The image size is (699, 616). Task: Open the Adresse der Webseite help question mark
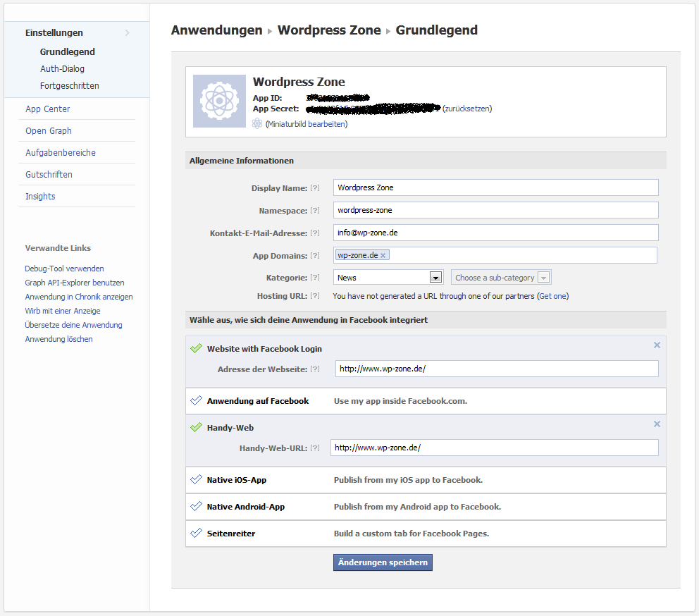(315, 369)
